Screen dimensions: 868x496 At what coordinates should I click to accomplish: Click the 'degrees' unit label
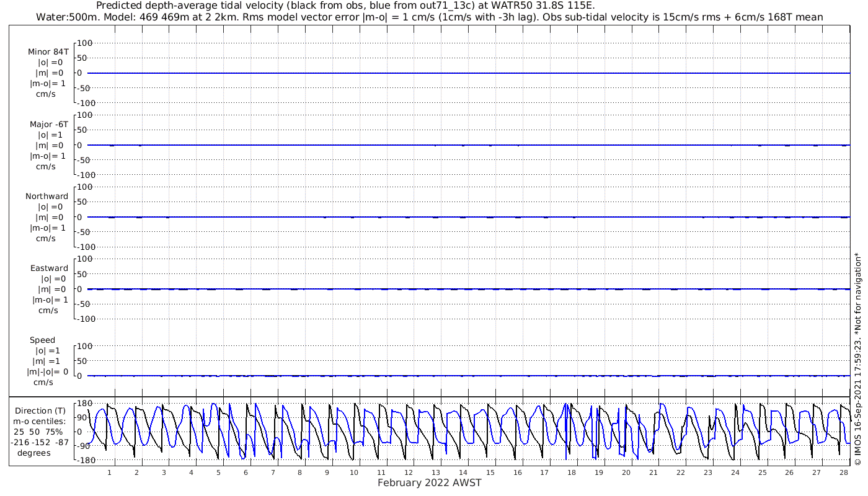coord(34,453)
